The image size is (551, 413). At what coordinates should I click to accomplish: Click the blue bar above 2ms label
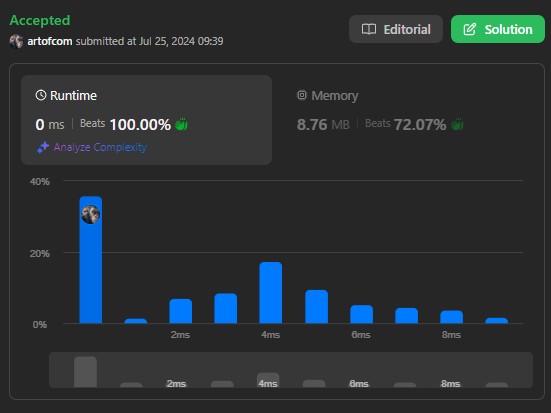tap(181, 311)
